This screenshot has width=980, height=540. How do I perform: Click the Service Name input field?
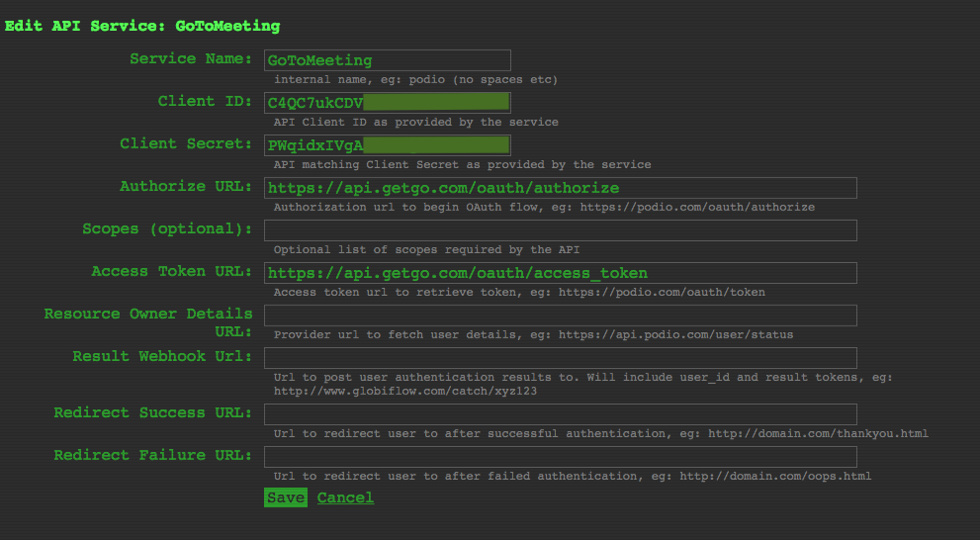[388, 60]
